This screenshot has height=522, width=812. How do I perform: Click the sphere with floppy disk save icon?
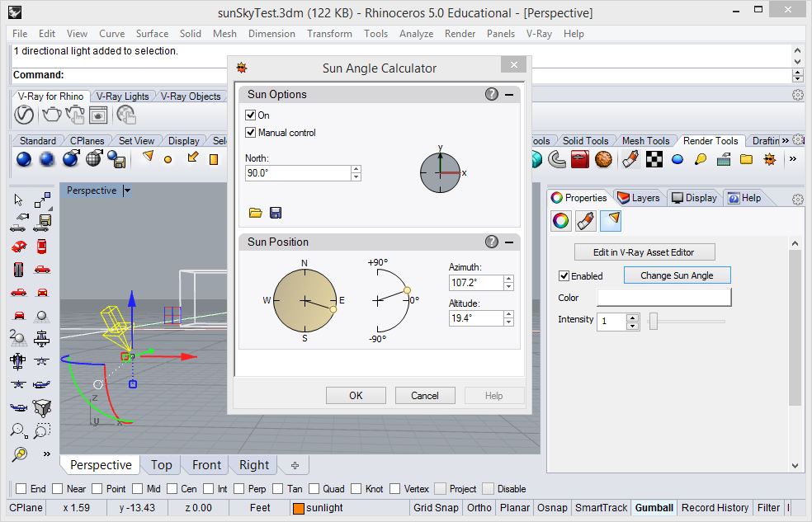click(x=117, y=159)
